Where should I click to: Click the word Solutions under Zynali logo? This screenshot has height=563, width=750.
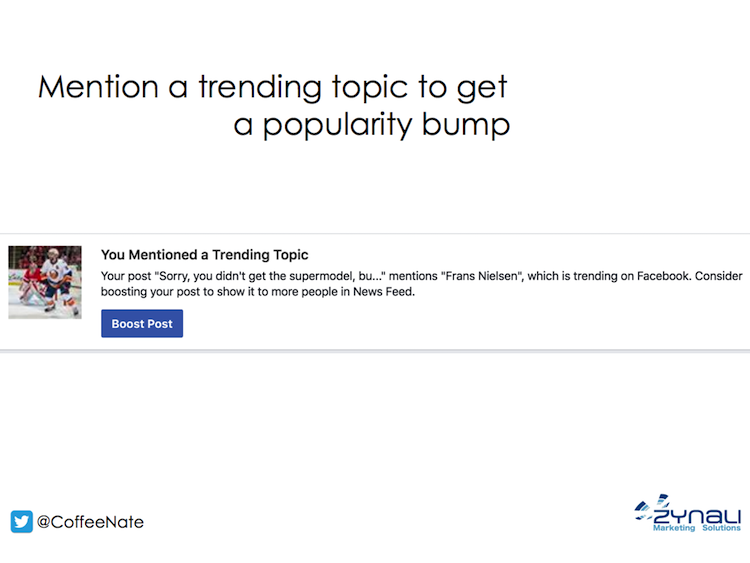coord(721,528)
